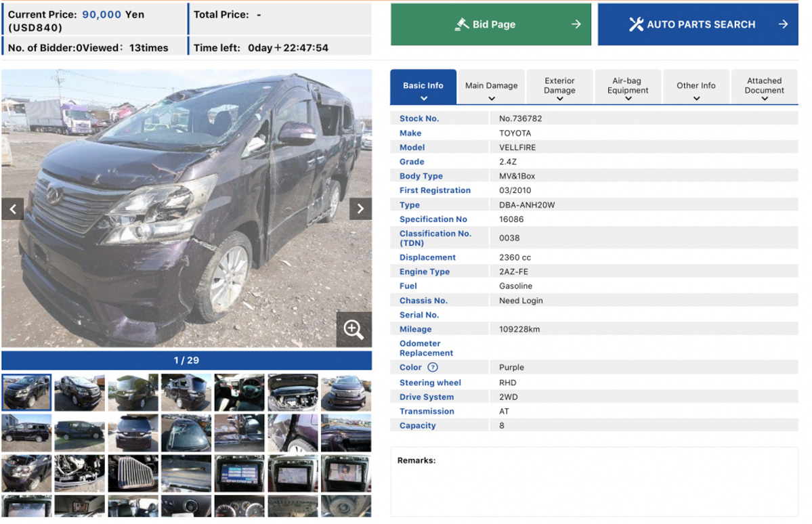Advance to the next vehicle photo
This screenshot has width=812, height=524.
pos(360,209)
